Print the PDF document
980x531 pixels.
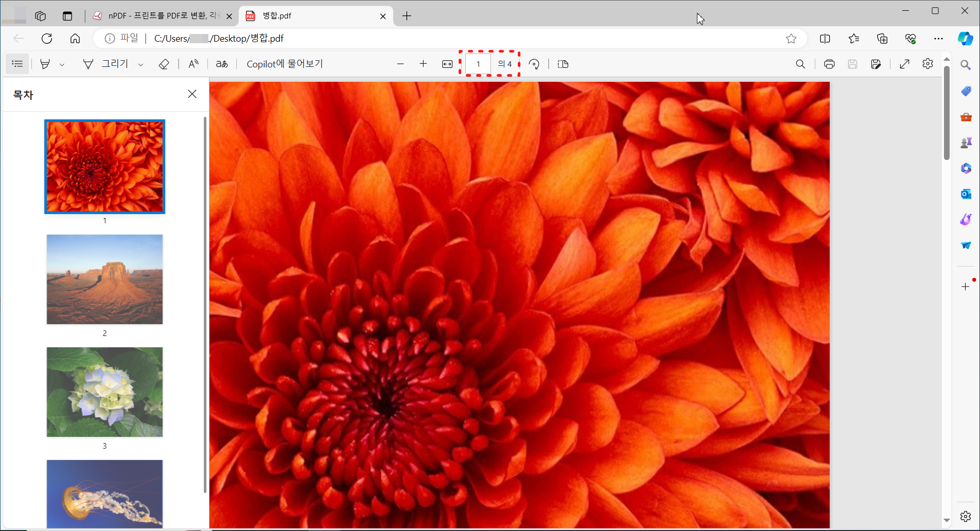coord(829,64)
